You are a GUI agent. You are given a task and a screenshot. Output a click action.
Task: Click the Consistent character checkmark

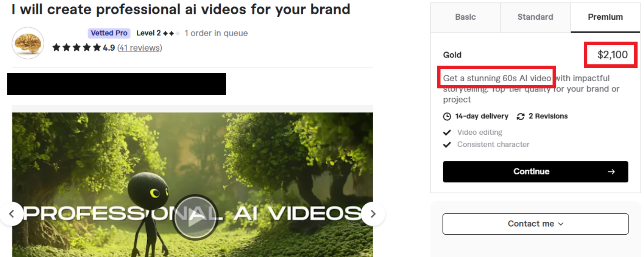tap(447, 145)
